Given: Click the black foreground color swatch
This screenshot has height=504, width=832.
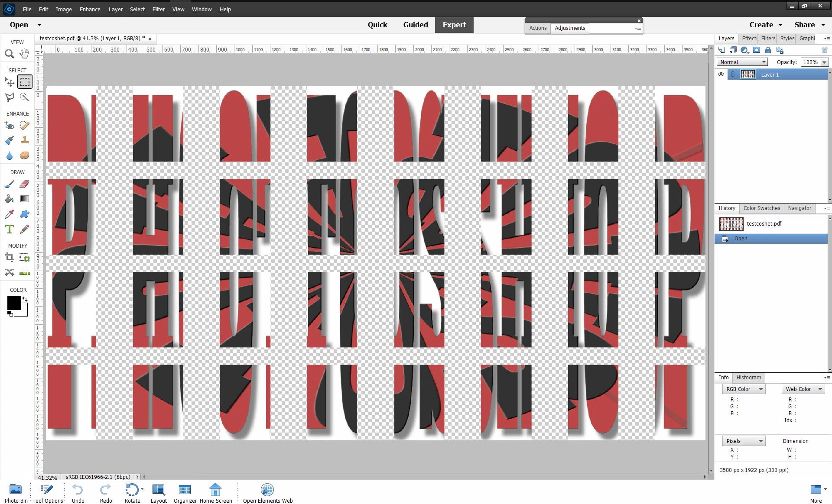Looking at the screenshot, I should [14, 303].
